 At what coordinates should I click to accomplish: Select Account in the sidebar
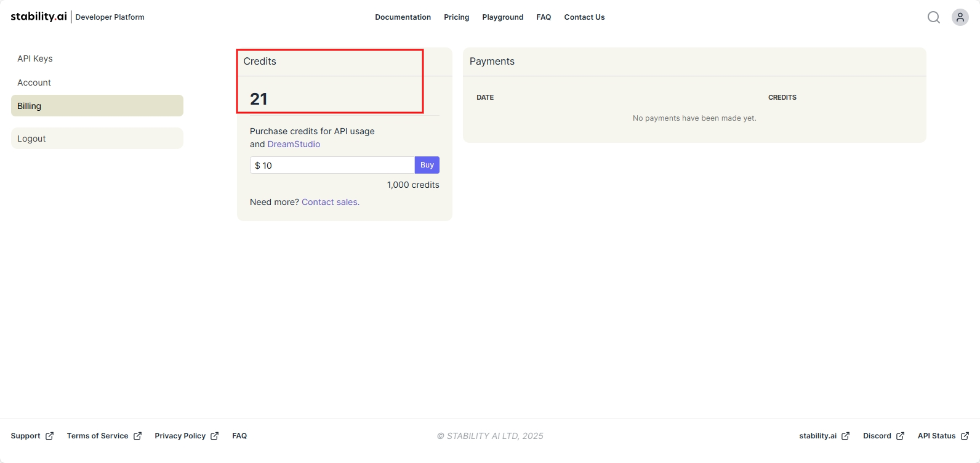pos(97,83)
